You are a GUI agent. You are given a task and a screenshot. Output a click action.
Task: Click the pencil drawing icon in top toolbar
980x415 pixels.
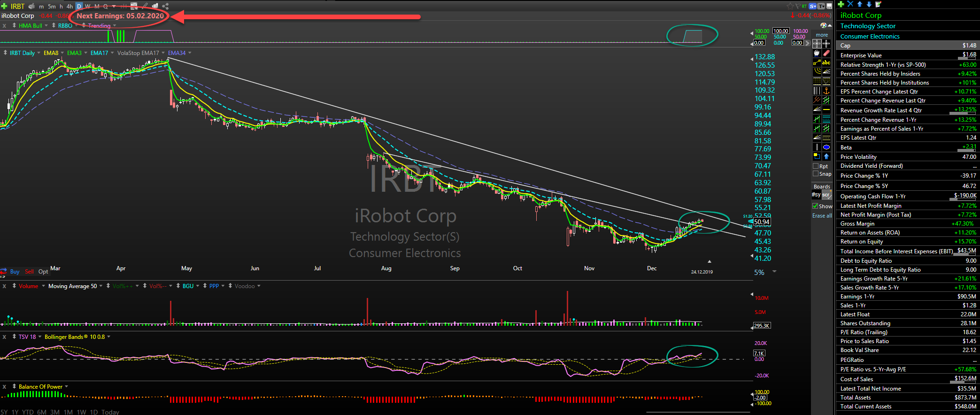(145, 6)
